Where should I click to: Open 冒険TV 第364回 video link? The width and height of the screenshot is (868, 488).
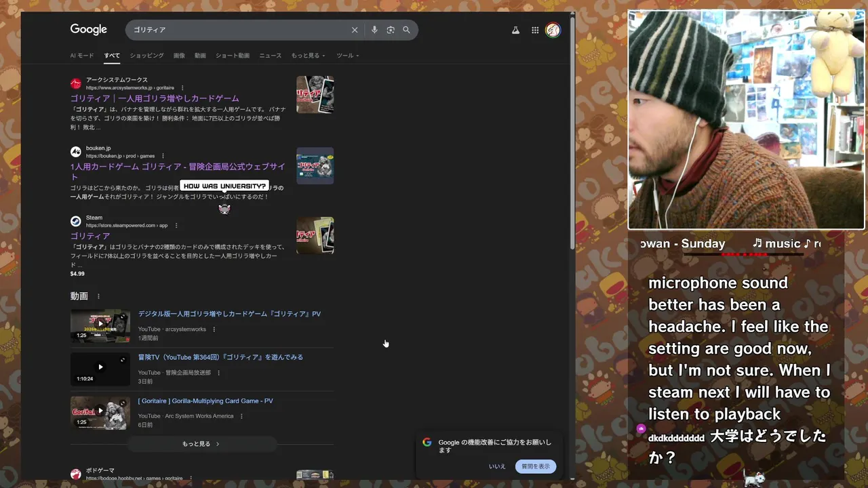[220, 357]
